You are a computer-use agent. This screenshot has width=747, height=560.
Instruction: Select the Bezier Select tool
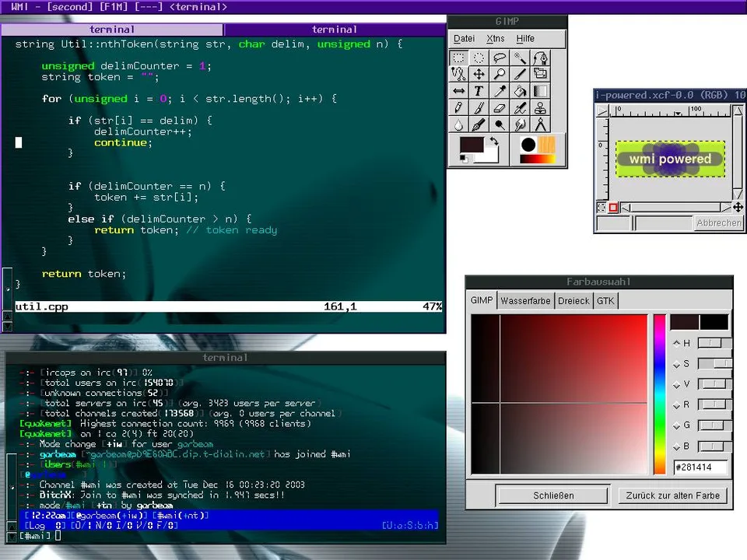click(540, 58)
